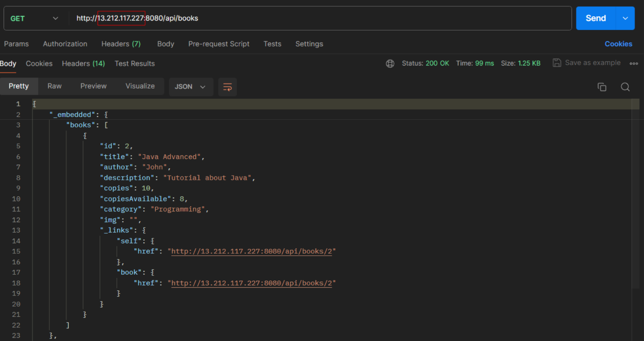Switch to the Test Results tab
This screenshot has height=341, width=644.
coord(135,64)
